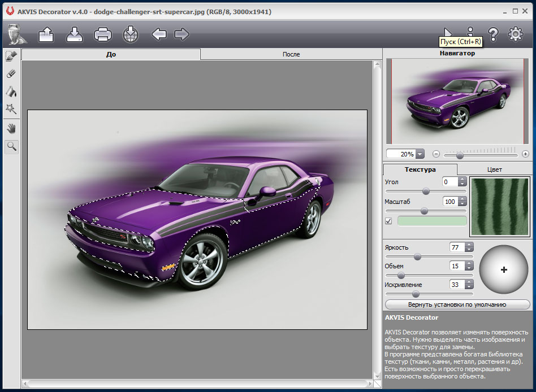Click the Яркость spinner arrows
The height and width of the screenshot is (392, 536).
coord(469,247)
